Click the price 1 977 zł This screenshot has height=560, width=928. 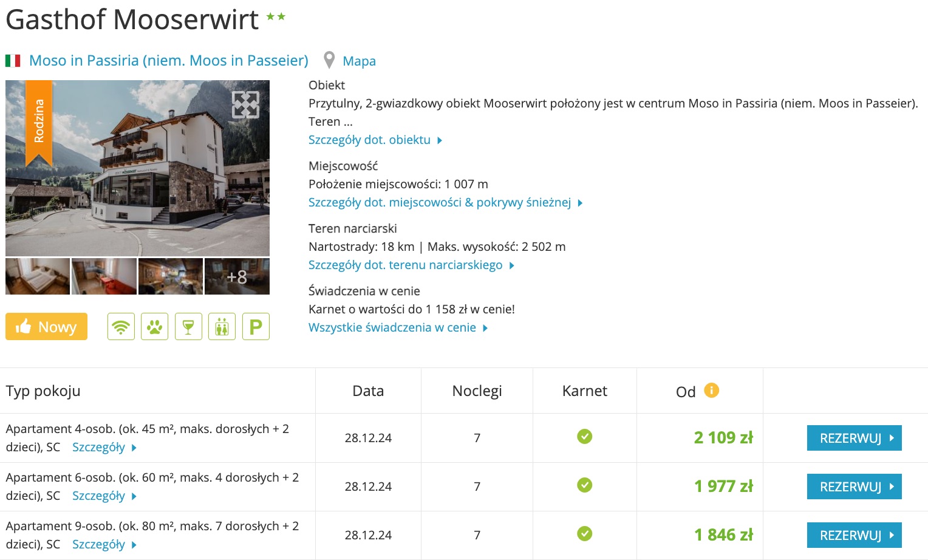coord(723,487)
